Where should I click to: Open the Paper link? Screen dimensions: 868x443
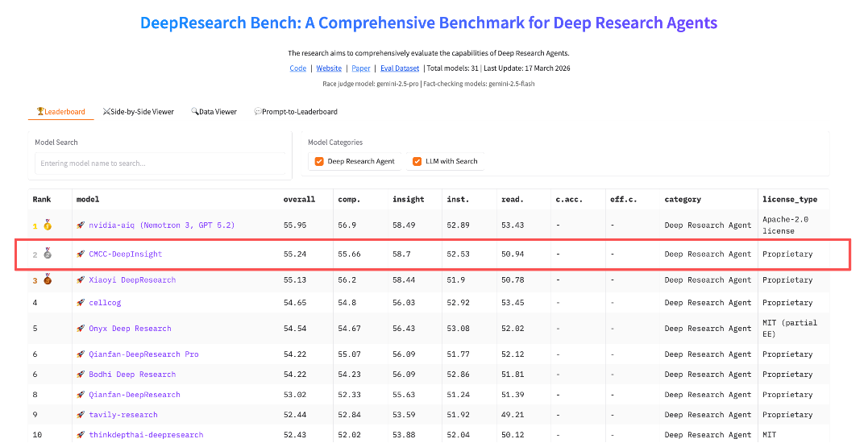(361, 68)
